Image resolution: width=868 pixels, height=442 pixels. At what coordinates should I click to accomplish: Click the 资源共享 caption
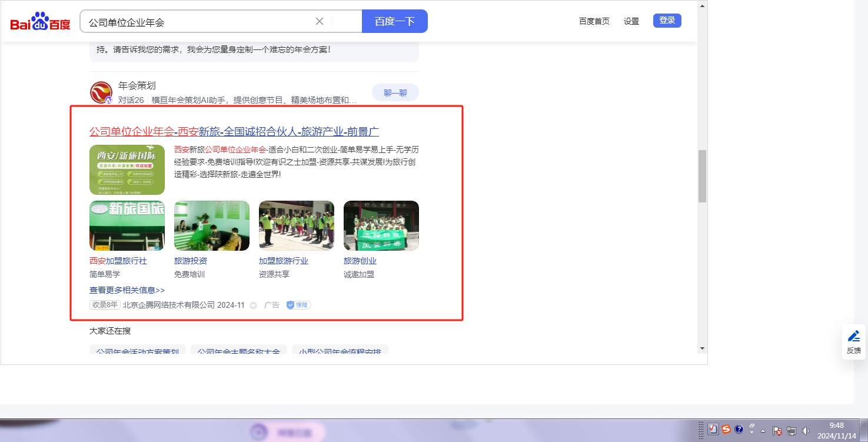(274, 274)
